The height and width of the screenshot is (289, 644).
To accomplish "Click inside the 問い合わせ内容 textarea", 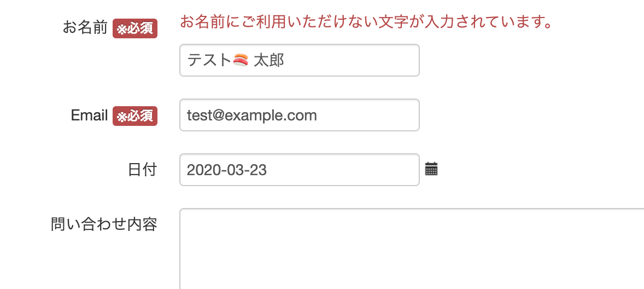I will coord(412,248).
